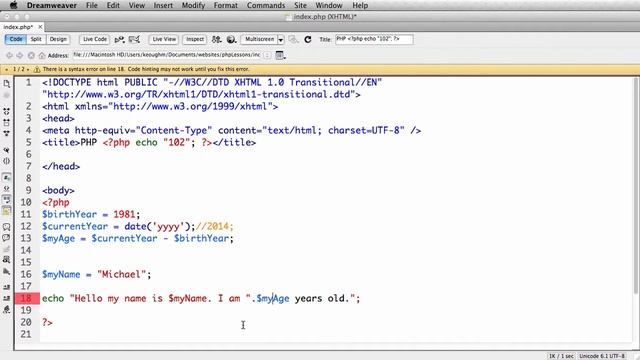Click the Move or Convert CSS icon

point(7,271)
